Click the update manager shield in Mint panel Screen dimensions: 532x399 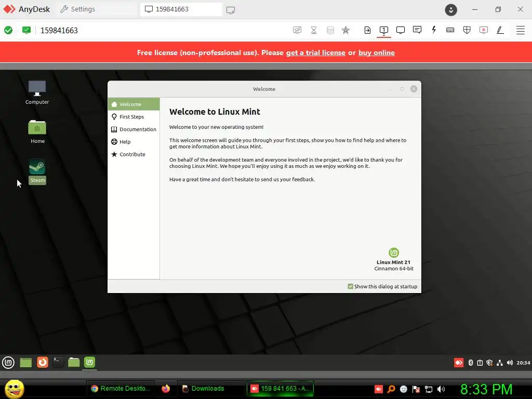[x=489, y=363]
